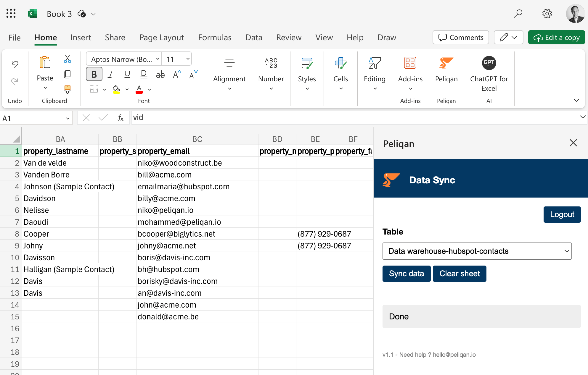Apply red font color
Viewport: 588px width, 375px height.
click(x=139, y=89)
